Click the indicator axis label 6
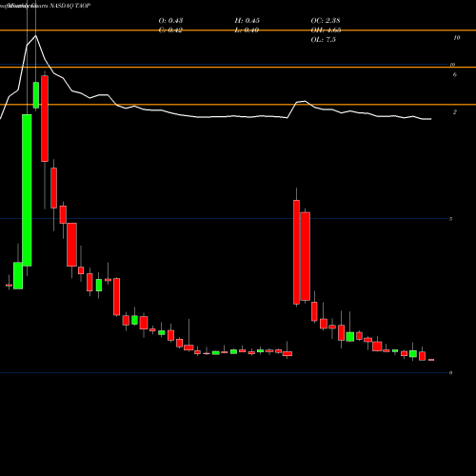Image resolution: width=476 pixels, height=476 pixels. pos(455,74)
